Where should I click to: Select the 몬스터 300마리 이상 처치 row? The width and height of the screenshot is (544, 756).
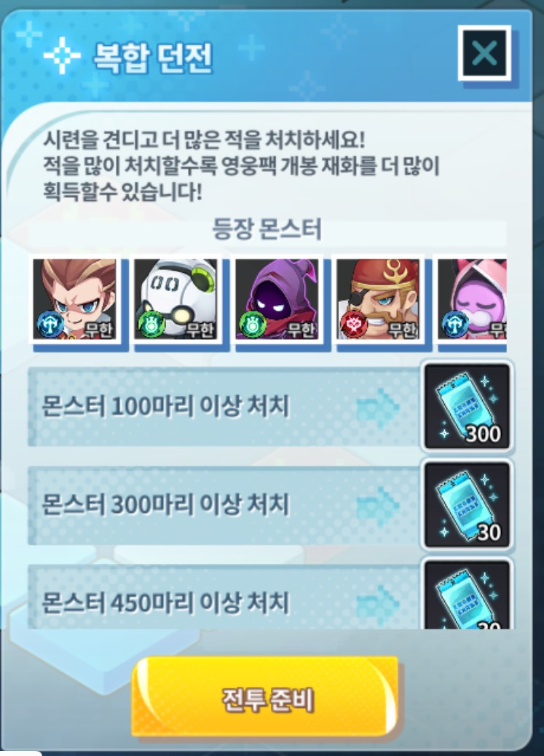coord(224,505)
